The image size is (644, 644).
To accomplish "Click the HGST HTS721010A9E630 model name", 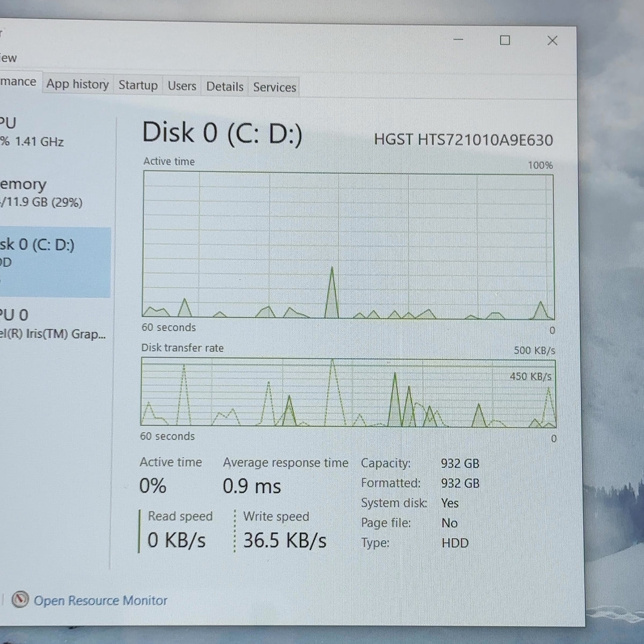I will (463, 140).
